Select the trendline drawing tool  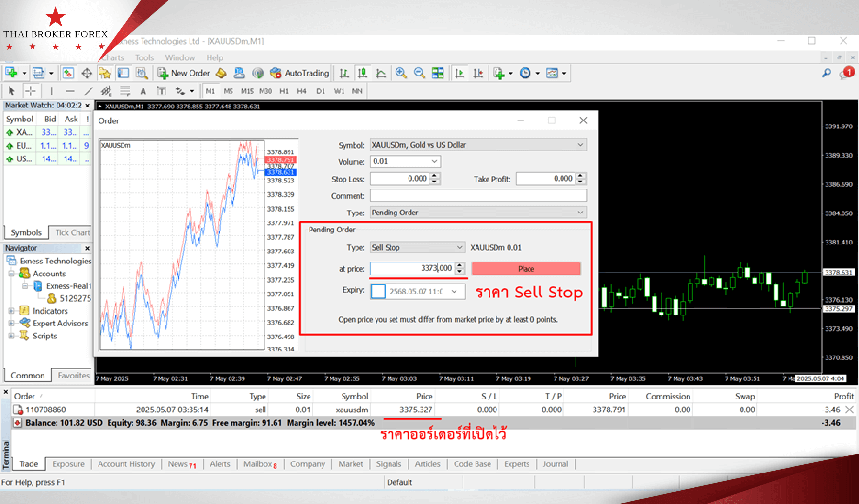[x=88, y=91]
